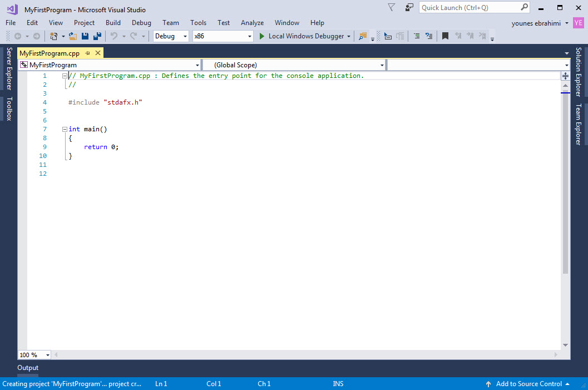Viewport: 588px width, 390px height.
Task: Open the New Project dropdown arrow
Action: coord(63,36)
